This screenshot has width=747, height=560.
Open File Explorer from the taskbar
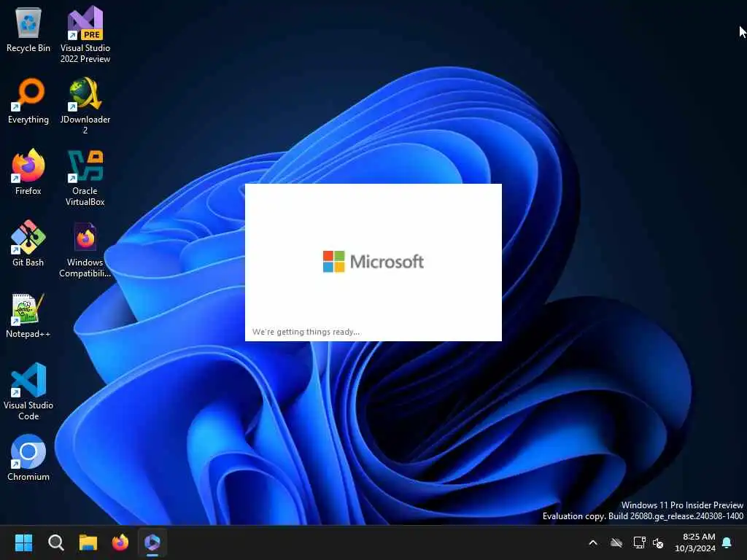(x=88, y=542)
